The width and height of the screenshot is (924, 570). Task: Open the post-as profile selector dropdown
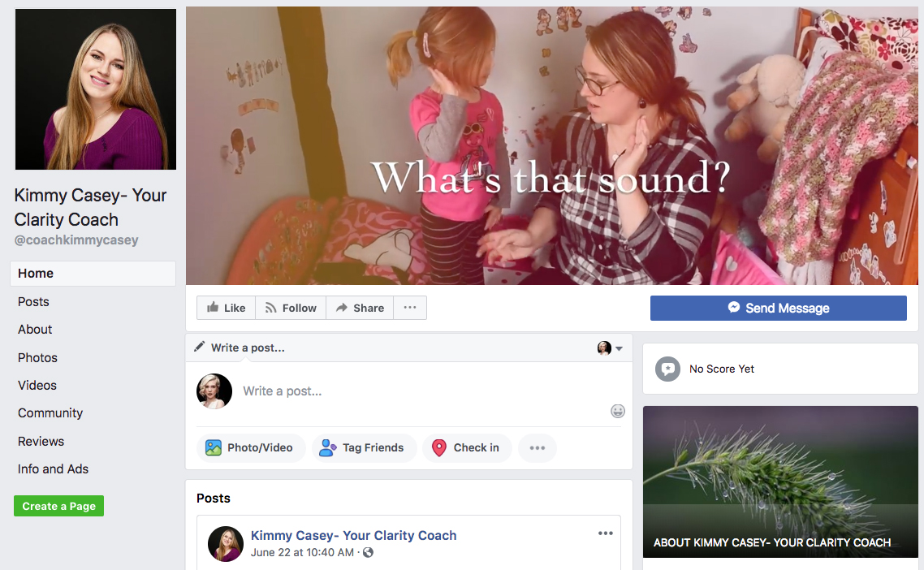click(610, 348)
